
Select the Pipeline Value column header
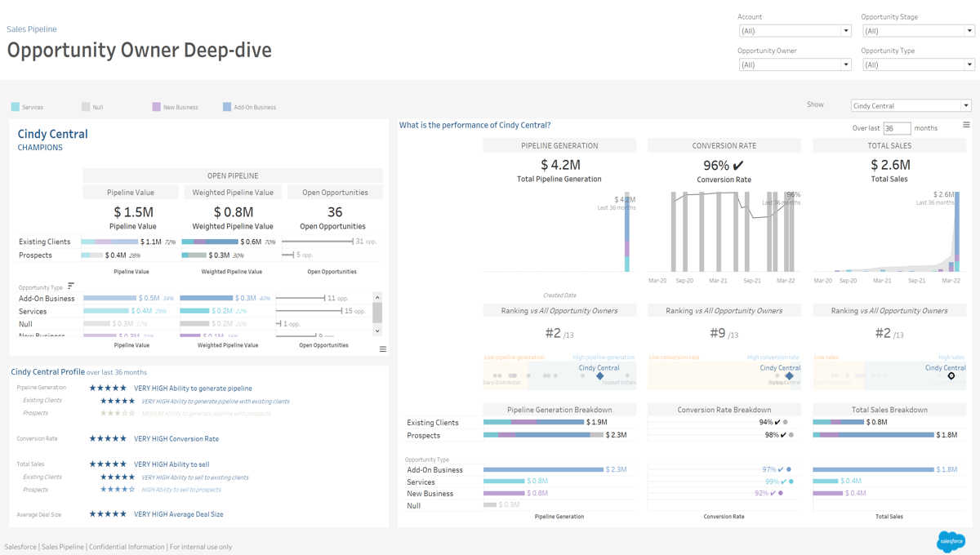tap(131, 193)
